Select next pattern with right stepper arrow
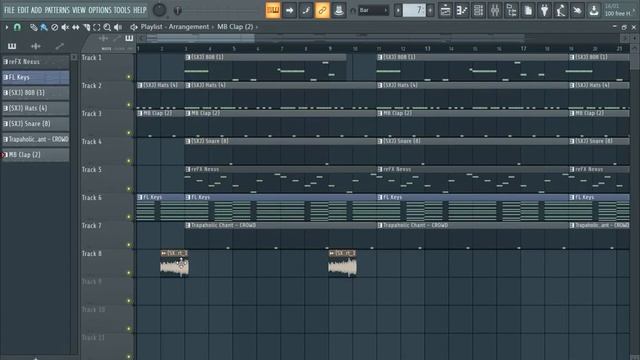The height and width of the screenshot is (360, 640). pos(430,10)
